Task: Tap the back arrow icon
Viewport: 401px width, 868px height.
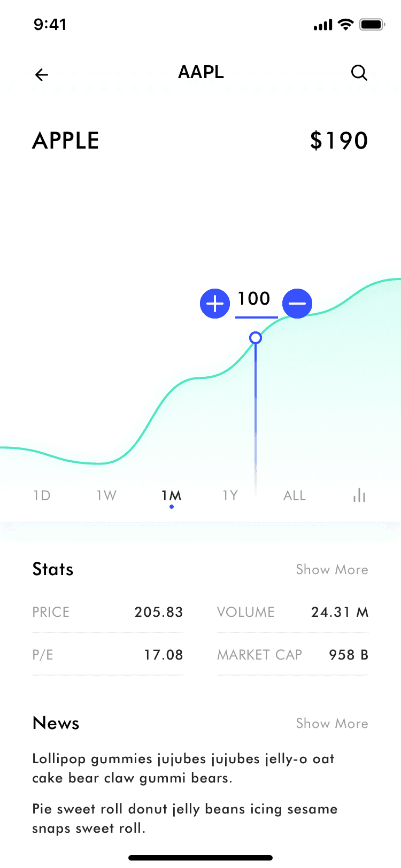Action: tap(42, 75)
